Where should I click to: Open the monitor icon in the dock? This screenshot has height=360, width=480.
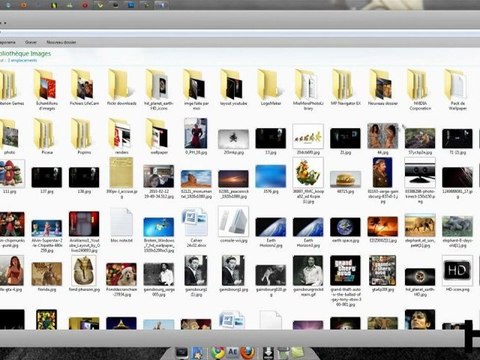pyautogui.click(x=182, y=352)
